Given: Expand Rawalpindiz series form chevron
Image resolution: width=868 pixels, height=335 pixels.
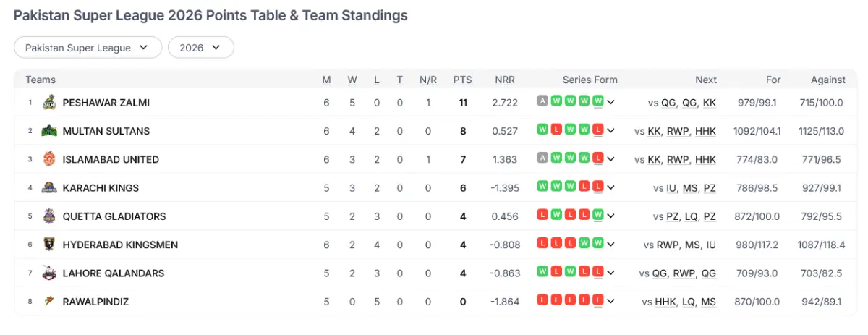Looking at the screenshot, I should coord(611,301).
